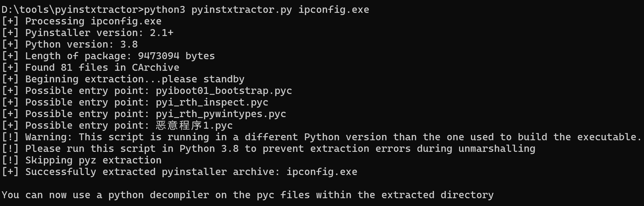The width and height of the screenshot is (644, 206).
Task: Click pyi_rth_pywintypes.pyc entry point text
Action: click(x=221, y=114)
